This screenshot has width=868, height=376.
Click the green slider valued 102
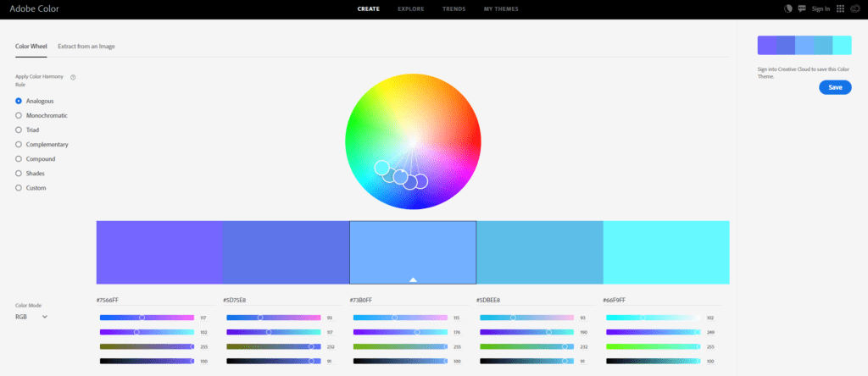[147, 332]
